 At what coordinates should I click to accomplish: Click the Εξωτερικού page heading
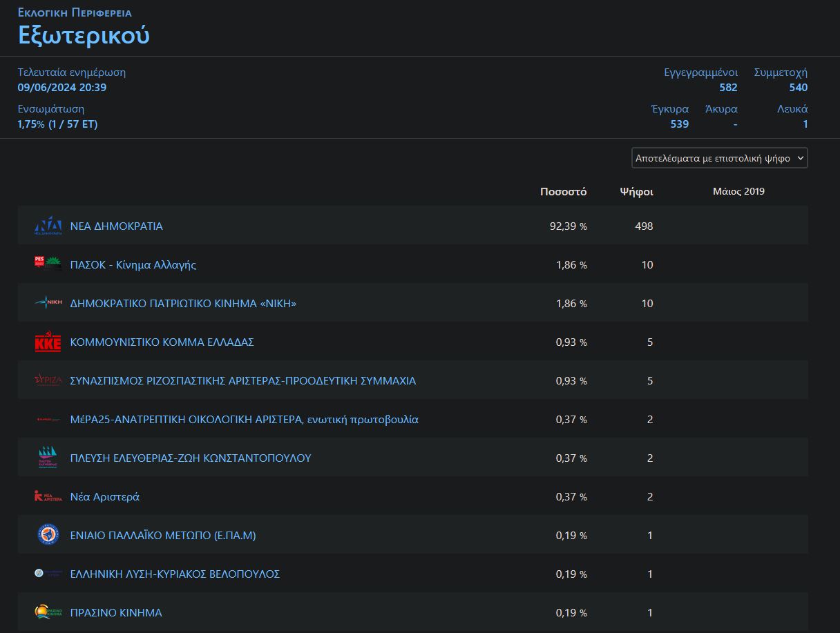click(84, 35)
